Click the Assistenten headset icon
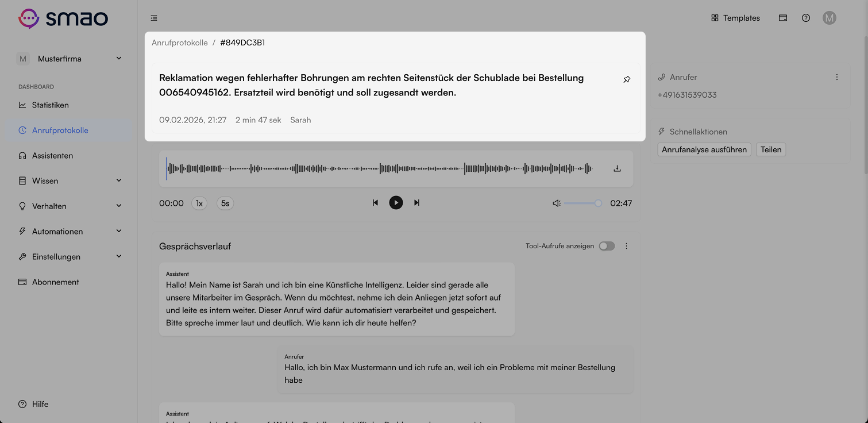Viewport: 868px width, 423px height. (x=22, y=156)
